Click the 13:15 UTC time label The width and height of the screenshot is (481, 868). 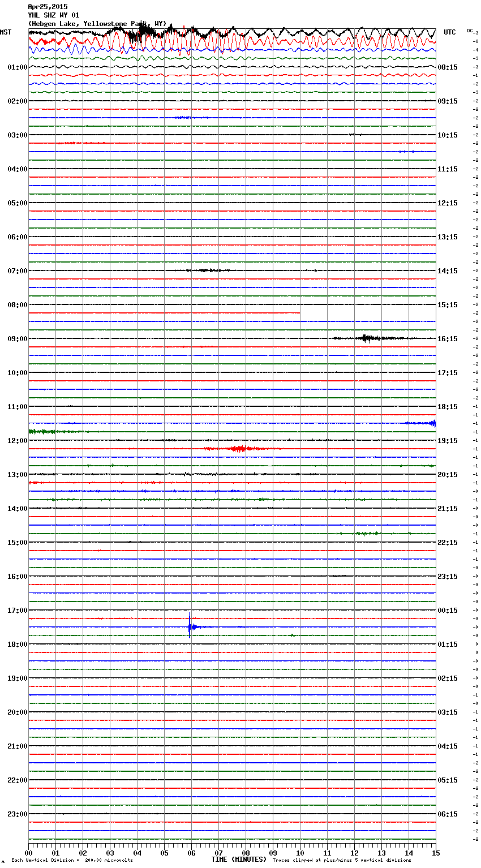[x=448, y=237]
